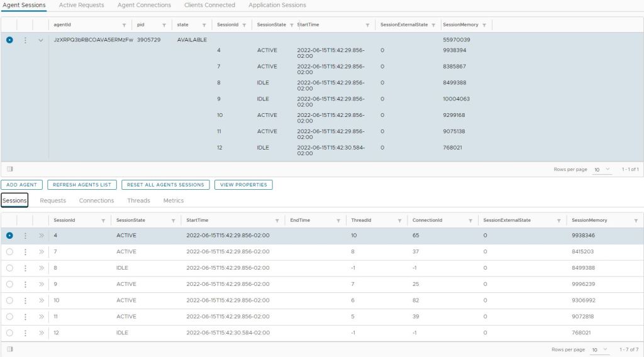Expand details of session 11 row
This screenshot has width=644, height=357.
(41, 317)
